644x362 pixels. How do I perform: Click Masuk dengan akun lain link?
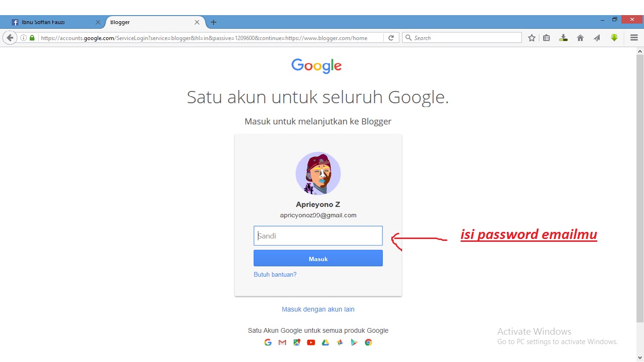pyautogui.click(x=318, y=309)
